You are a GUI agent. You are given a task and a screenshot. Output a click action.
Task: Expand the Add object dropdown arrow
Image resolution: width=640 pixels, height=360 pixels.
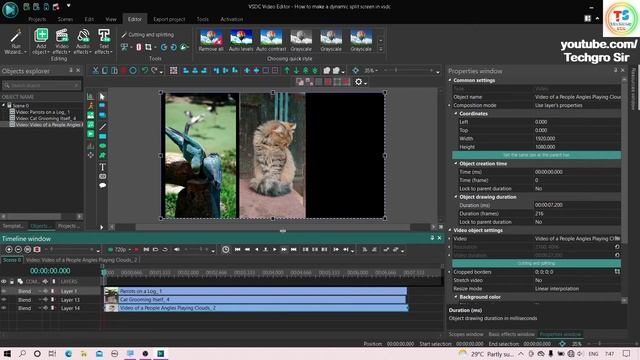[x=48, y=52]
